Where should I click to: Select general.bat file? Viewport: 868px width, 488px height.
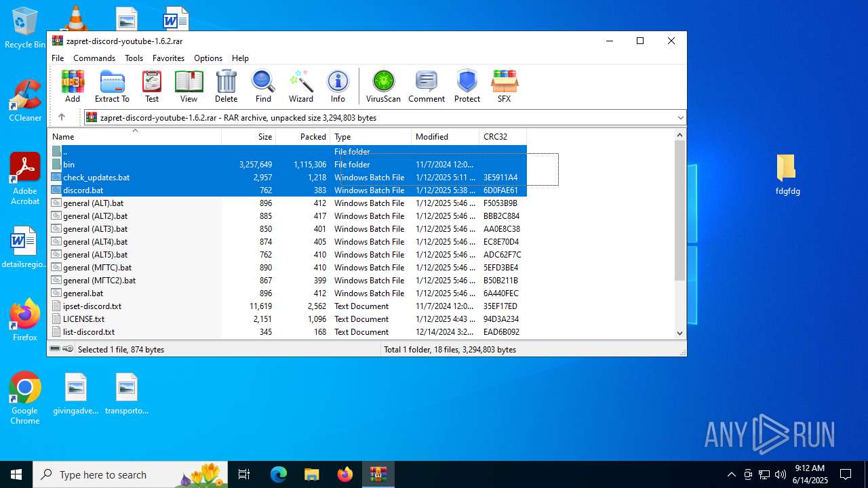click(x=288, y=293)
